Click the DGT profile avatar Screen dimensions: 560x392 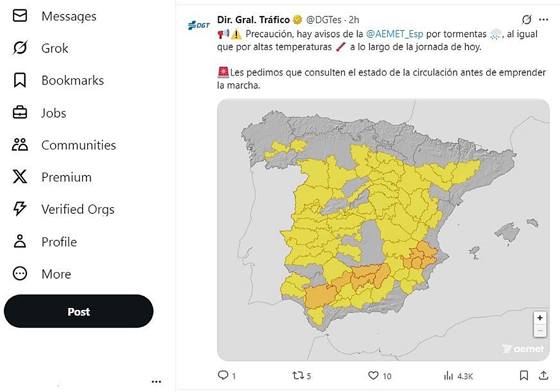(199, 25)
